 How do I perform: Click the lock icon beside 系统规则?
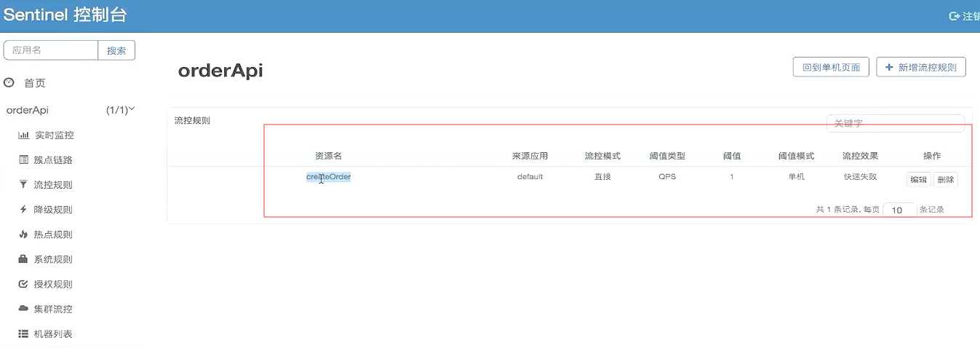(x=23, y=259)
